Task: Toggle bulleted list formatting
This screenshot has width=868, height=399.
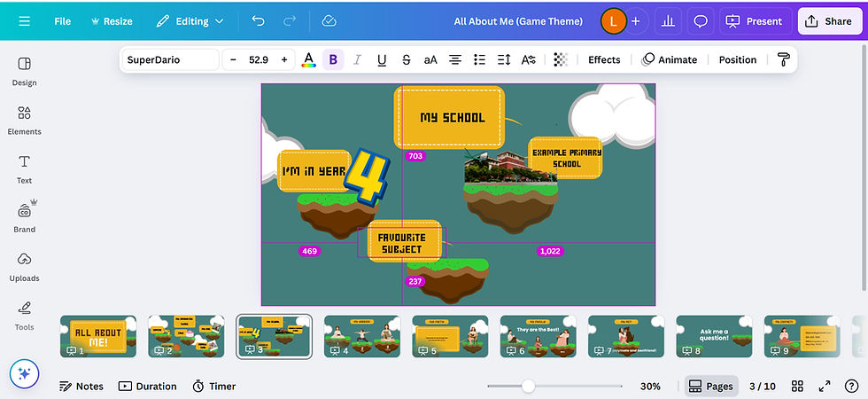Action: pos(479,60)
